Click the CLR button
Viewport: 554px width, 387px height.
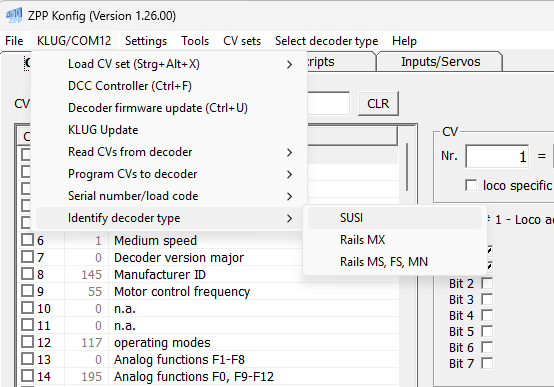378,104
